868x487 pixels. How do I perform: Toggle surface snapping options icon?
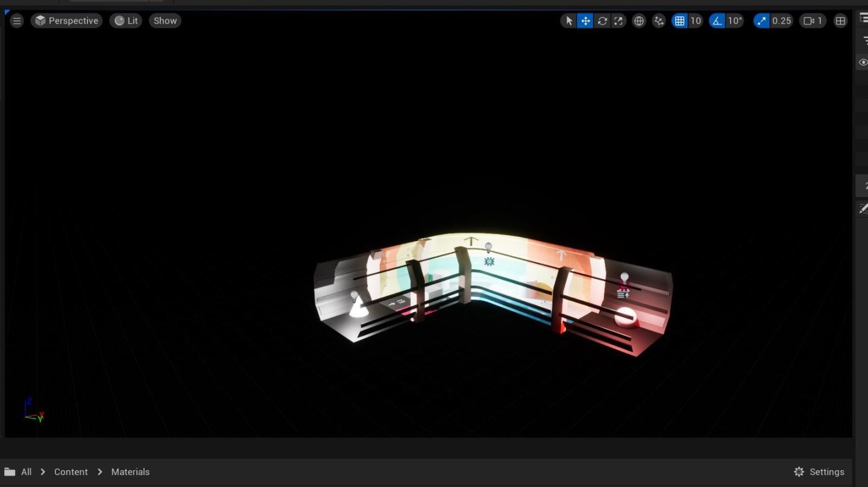point(659,21)
